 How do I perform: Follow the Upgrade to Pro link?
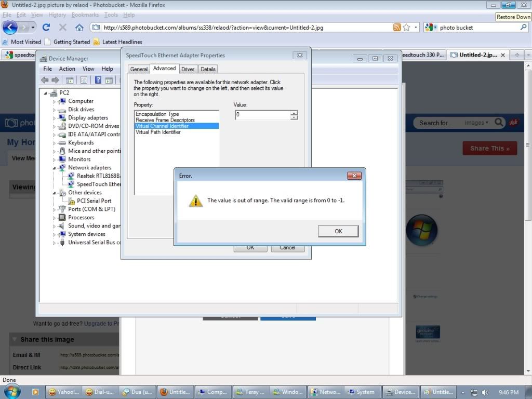pyautogui.click(x=101, y=323)
